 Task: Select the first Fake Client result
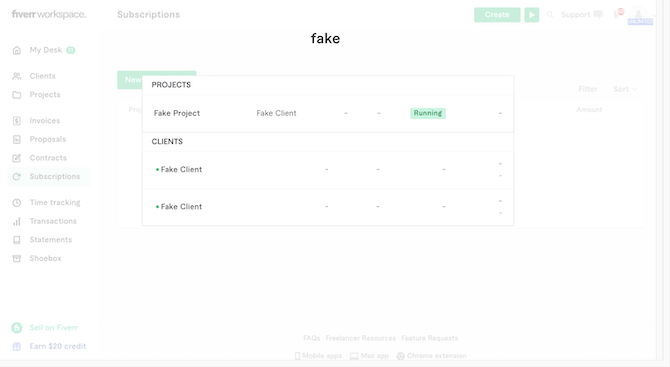pyautogui.click(x=328, y=170)
